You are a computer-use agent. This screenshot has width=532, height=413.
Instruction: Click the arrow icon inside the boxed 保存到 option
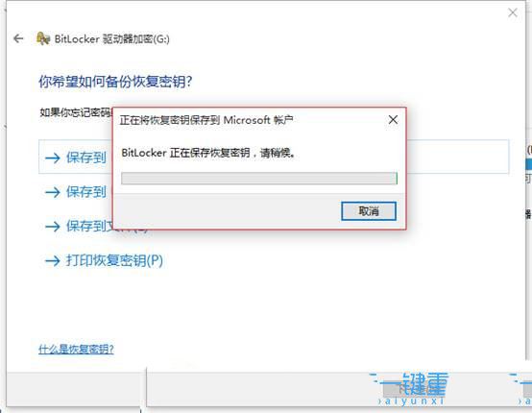pyautogui.click(x=53, y=158)
